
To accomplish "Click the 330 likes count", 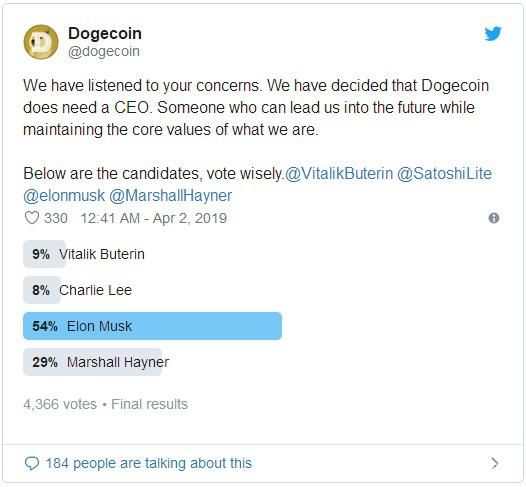I will (56, 218).
